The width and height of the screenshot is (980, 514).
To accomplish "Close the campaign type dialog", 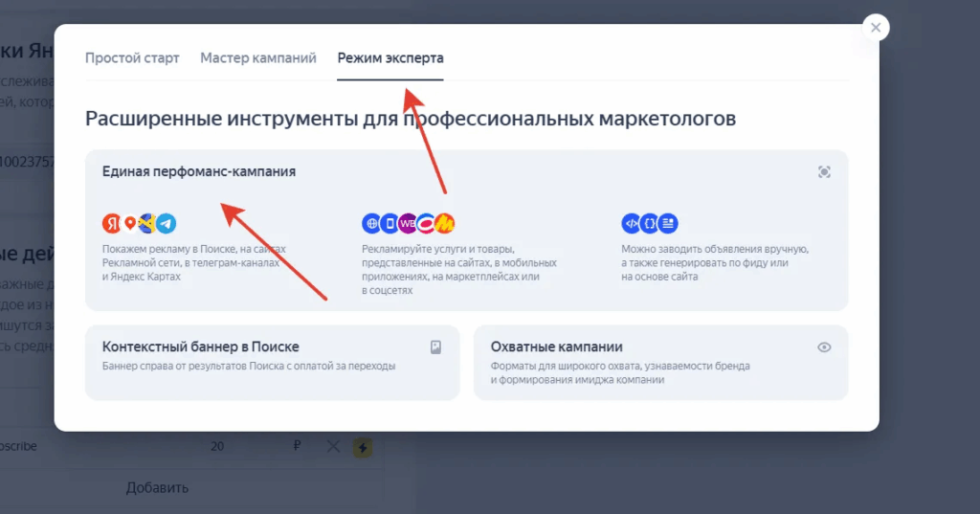I will (876, 27).
